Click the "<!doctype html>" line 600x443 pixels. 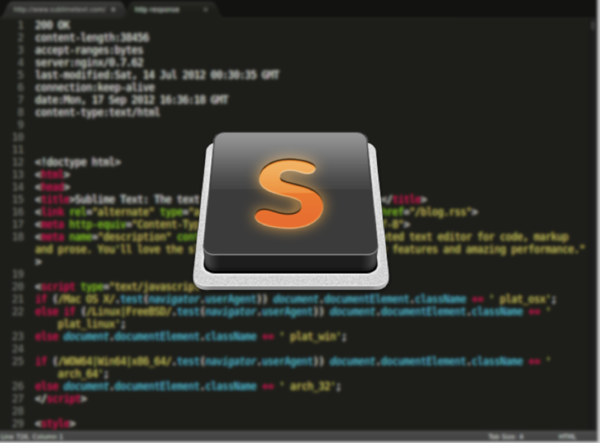[78, 162]
